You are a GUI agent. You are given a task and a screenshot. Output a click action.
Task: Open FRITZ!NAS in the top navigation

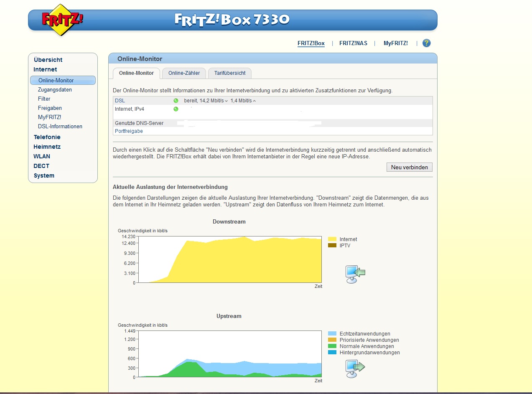[353, 43]
